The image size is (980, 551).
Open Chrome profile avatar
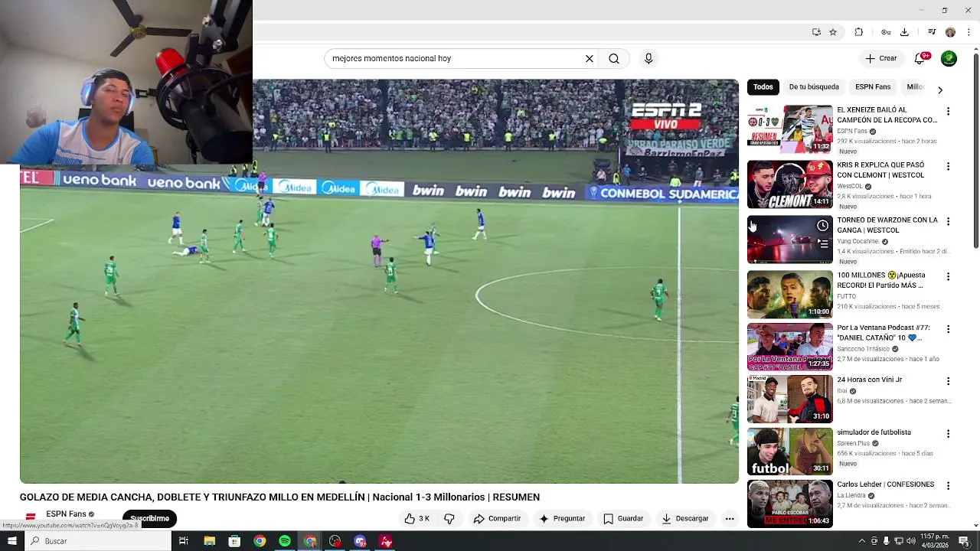coord(950,32)
